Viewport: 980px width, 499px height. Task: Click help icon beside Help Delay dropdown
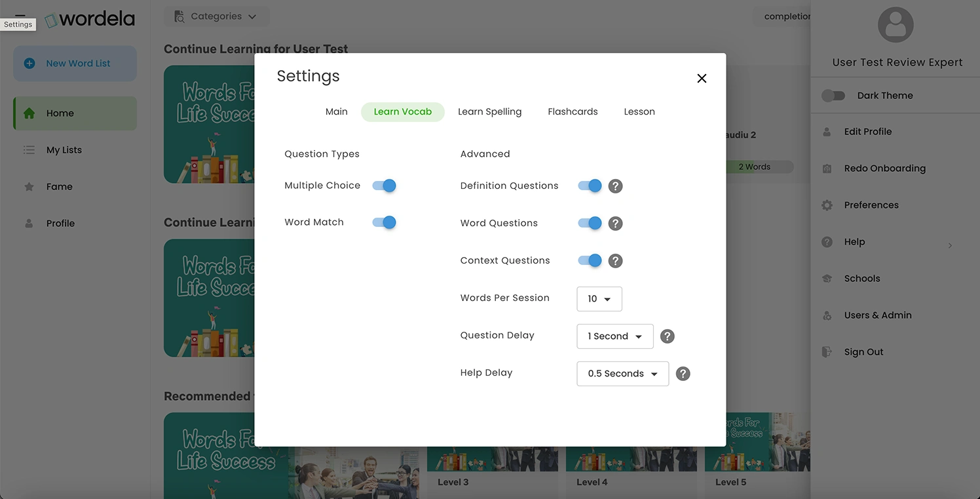pos(683,374)
